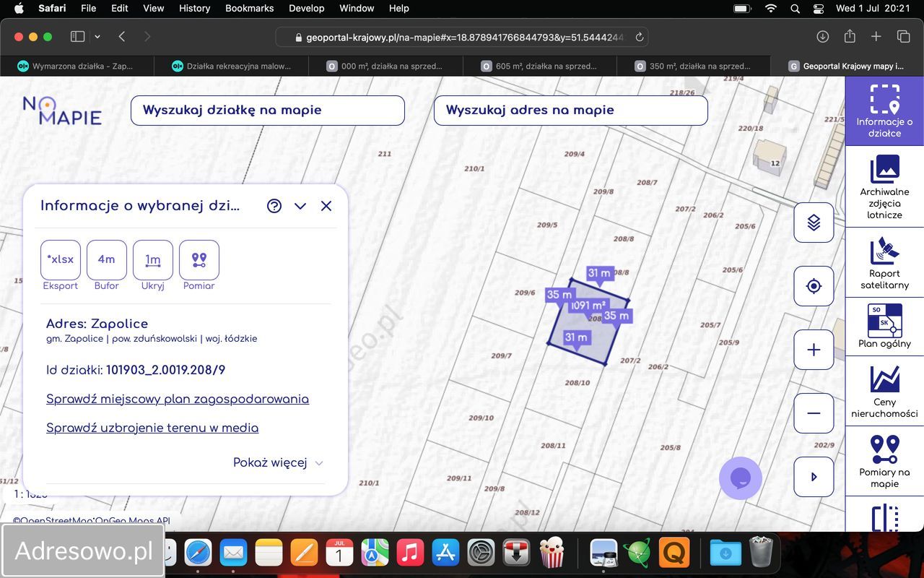
Task: Open Plan ogólny sidebar item
Action: tap(884, 326)
